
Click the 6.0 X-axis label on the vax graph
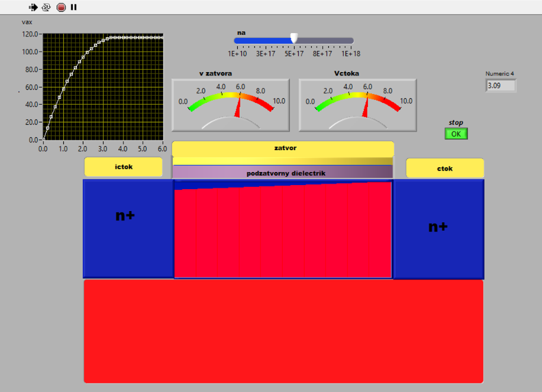(163, 149)
